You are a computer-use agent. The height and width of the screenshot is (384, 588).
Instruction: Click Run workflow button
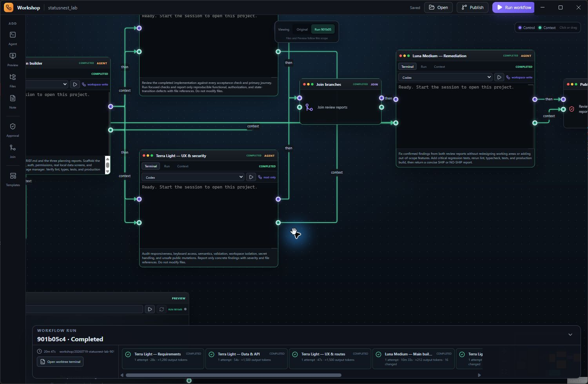(514, 7)
